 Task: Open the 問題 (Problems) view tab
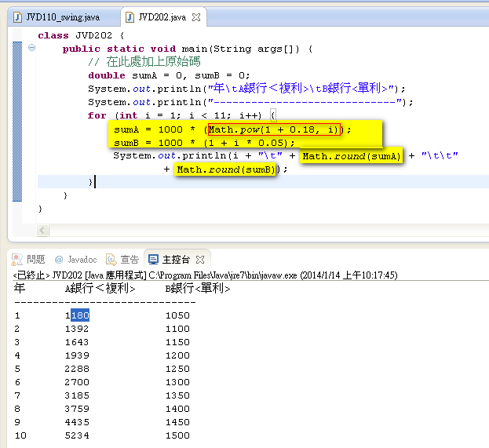28,260
